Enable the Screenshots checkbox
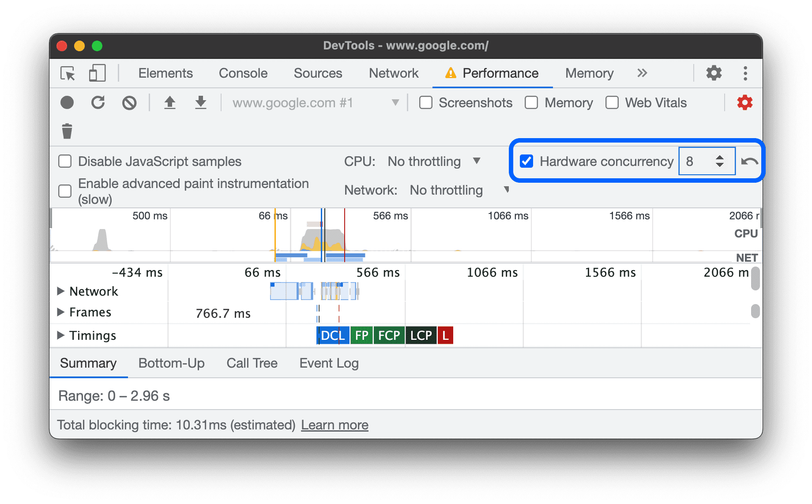The image size is (812, 504). click(x=425, y=102)
